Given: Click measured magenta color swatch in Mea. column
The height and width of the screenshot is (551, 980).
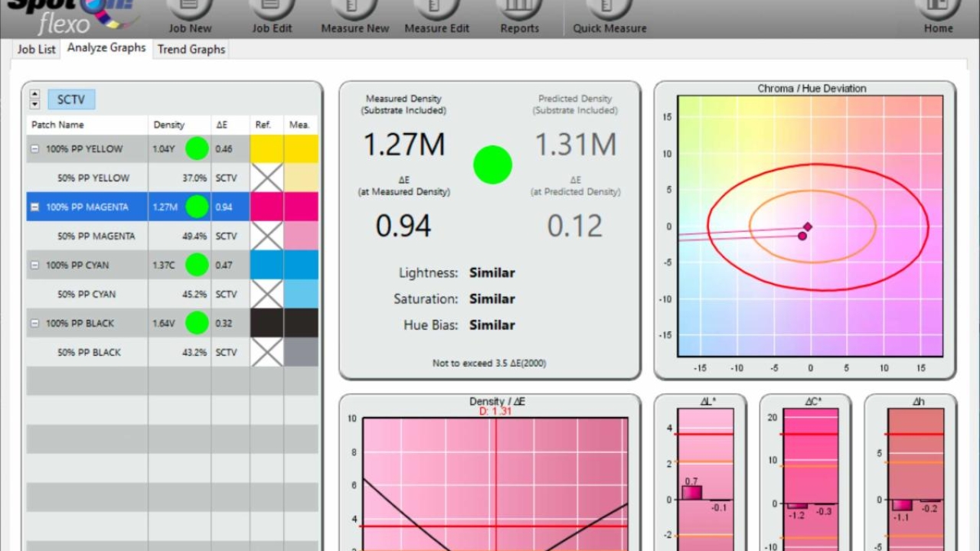Looking at the screenshot, I should click(x=302, y=207).
